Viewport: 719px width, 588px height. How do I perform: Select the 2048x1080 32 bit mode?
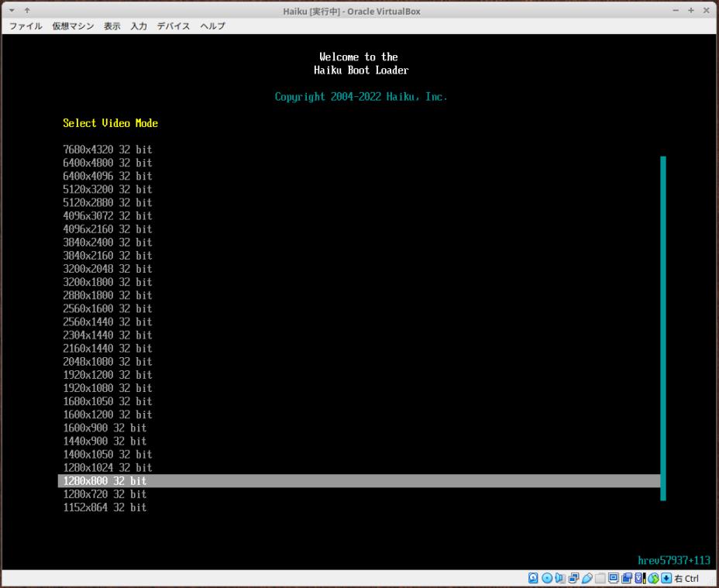107,362
